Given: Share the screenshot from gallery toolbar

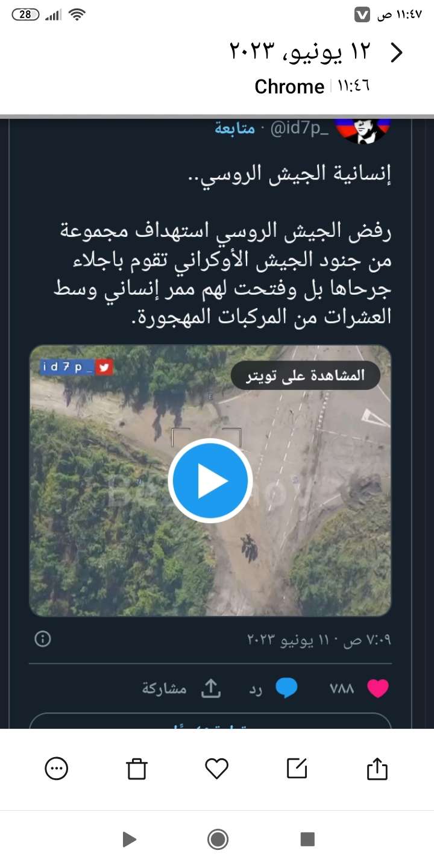Looking at the screenshot, I should [377, 769].
